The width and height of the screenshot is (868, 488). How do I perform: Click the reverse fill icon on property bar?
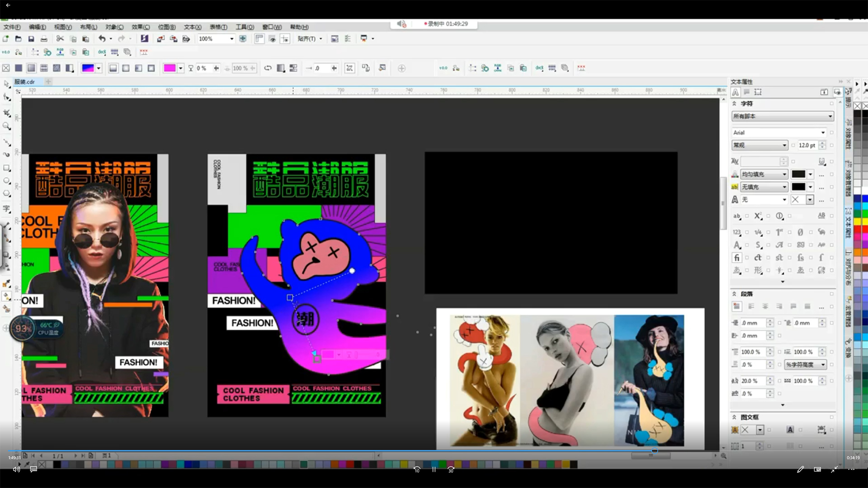268,68
